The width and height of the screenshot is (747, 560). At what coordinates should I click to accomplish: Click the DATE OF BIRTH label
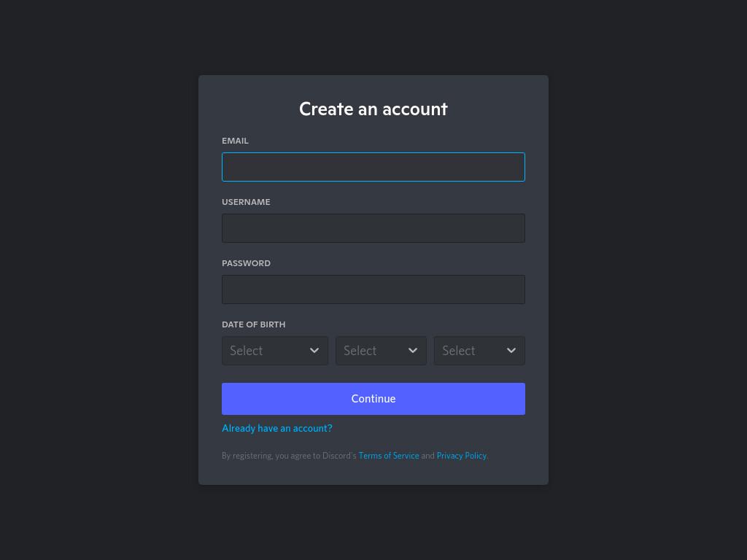[253, 324]
